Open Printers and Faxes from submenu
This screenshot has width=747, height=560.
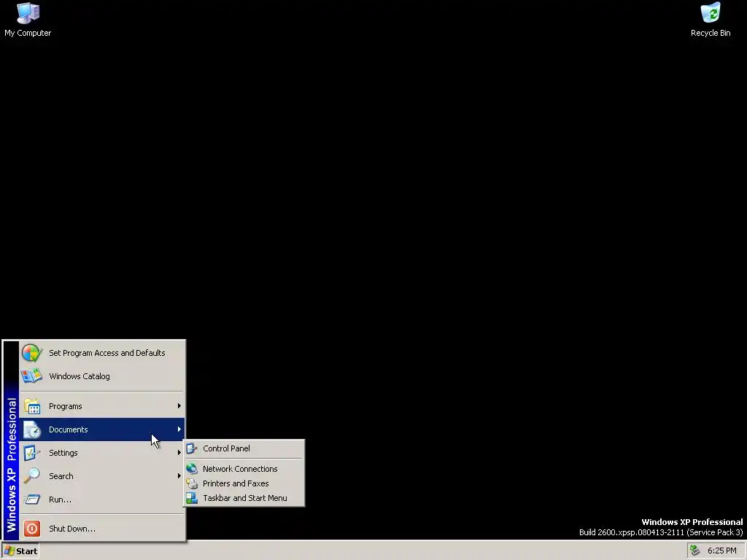coord(244,484)
